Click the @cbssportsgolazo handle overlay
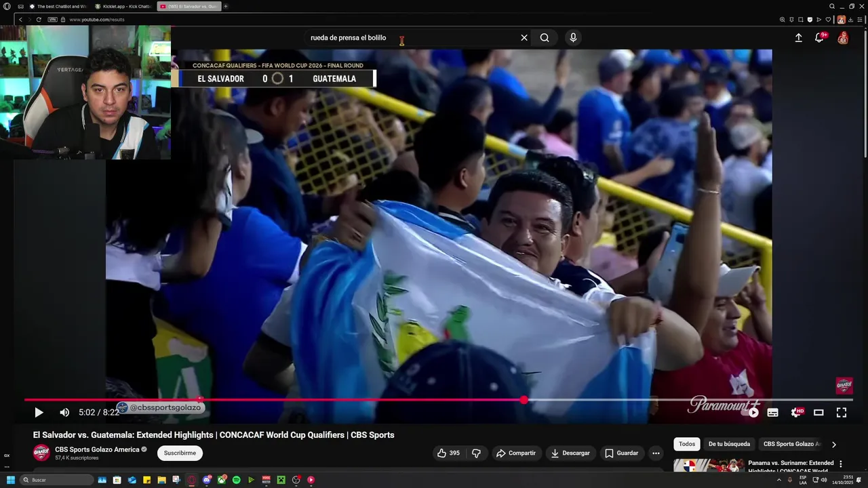Screen dimensions: 868x488 pos(161,407)
